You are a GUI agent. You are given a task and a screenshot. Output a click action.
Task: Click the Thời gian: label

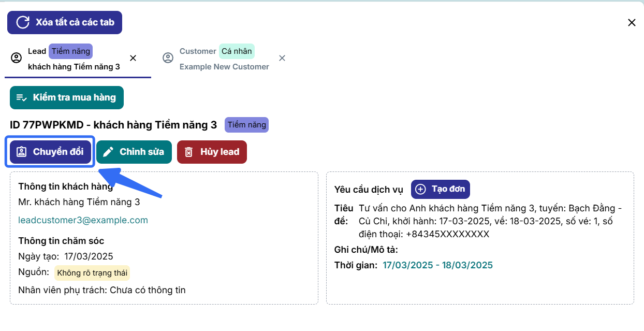(356, 265)
